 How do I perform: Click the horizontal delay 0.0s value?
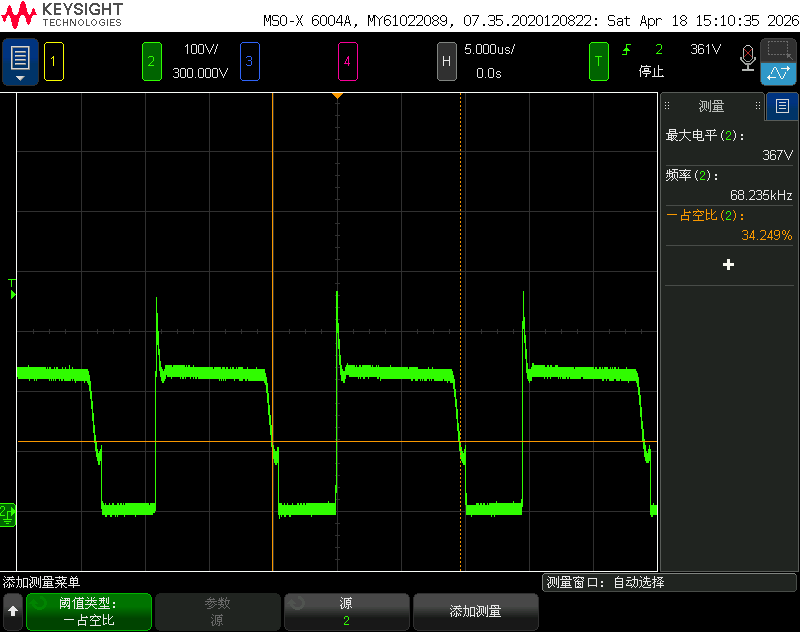click(x=489, y=73)
